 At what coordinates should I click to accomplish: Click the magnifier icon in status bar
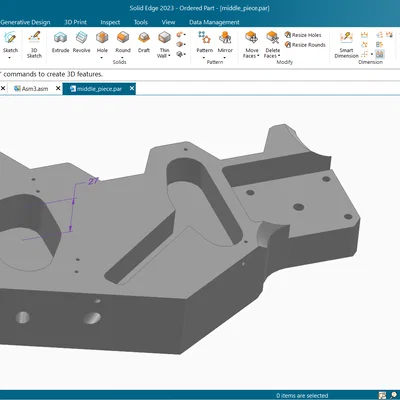(393, 395)
